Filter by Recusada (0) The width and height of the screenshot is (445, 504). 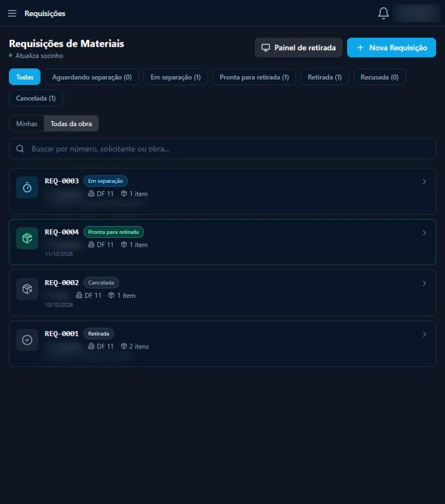(x=380, y=77)
